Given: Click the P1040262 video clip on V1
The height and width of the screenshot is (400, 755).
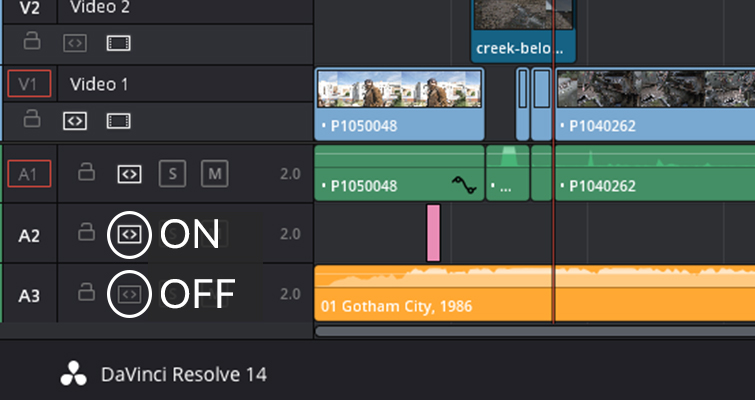Looking at the screenshot, I should (650, 105).
